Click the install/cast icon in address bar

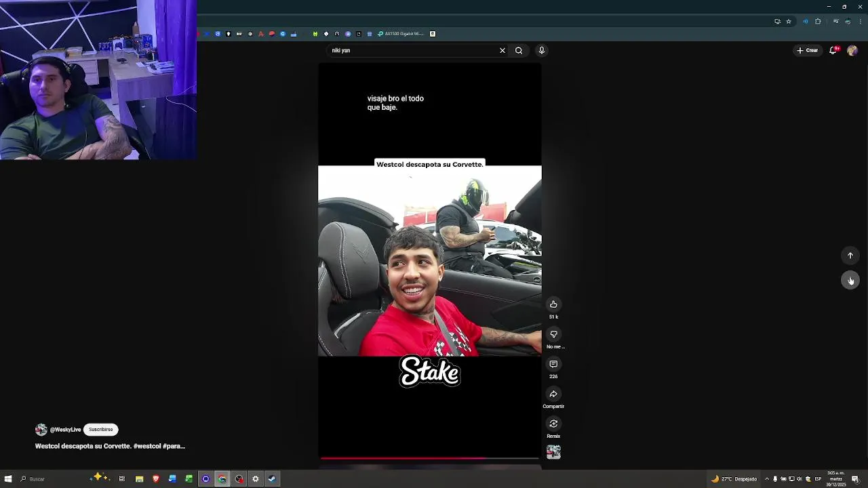777,21
